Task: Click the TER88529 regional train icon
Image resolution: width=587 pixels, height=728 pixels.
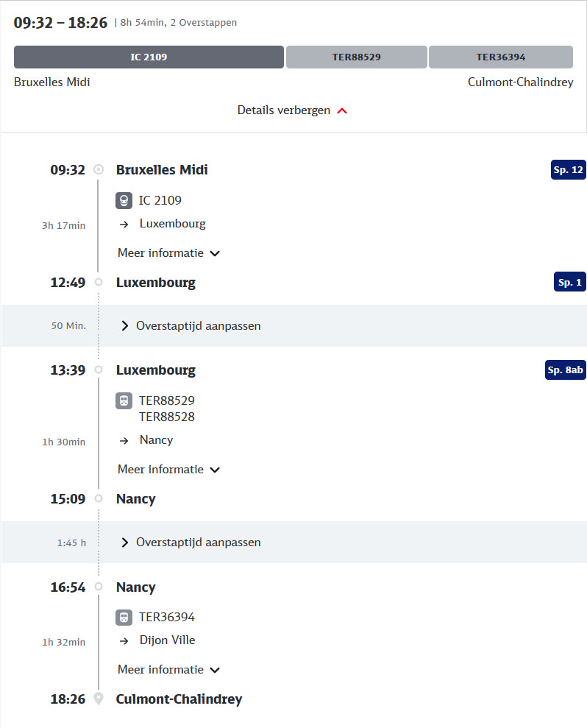Action: pos(124,400)
